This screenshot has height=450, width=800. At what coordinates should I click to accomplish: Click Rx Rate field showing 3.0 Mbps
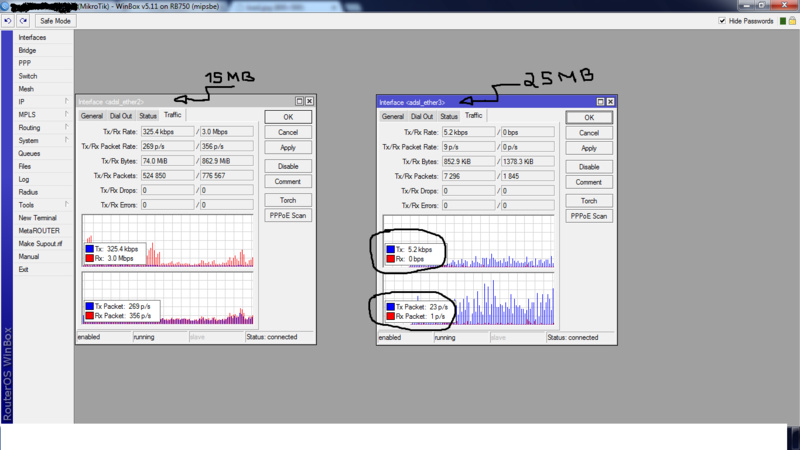point(227,132)
